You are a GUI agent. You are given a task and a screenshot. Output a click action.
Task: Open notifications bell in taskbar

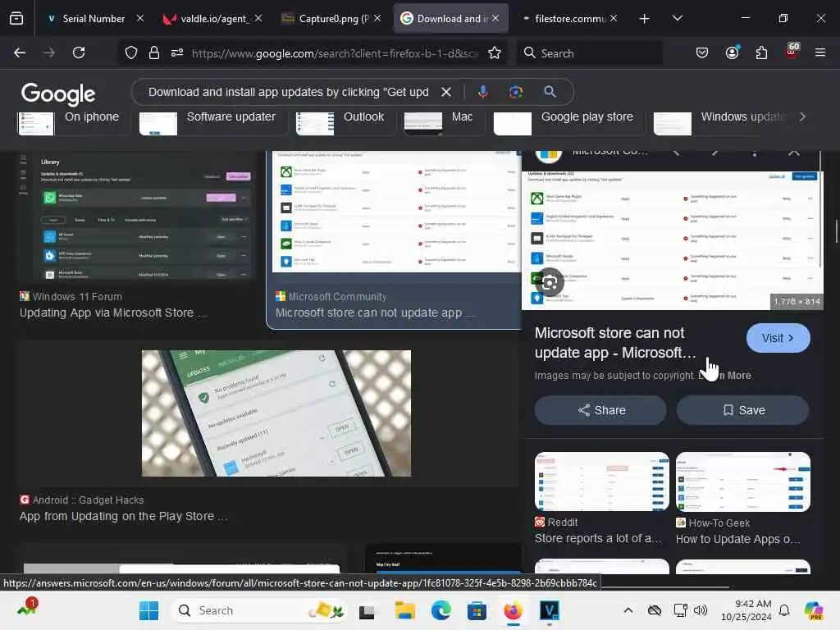coord(784,610)
